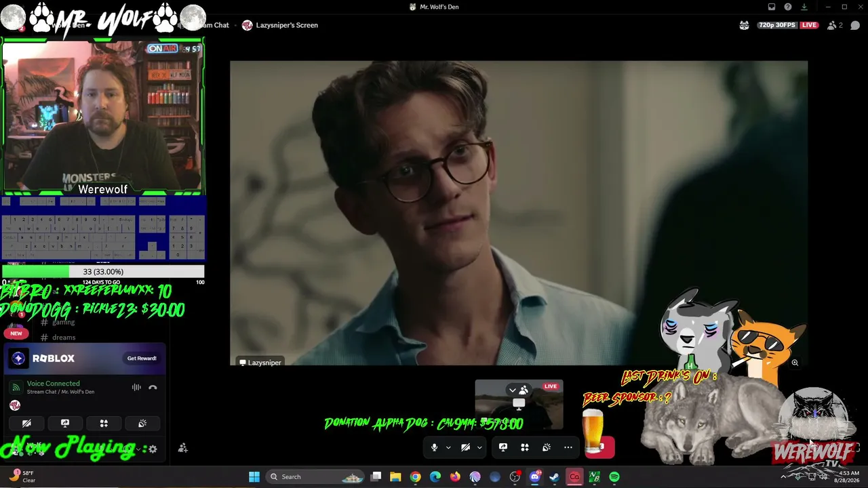Click the Voice Connected status text
868x488 pixels.
click(x=53, y=384)
